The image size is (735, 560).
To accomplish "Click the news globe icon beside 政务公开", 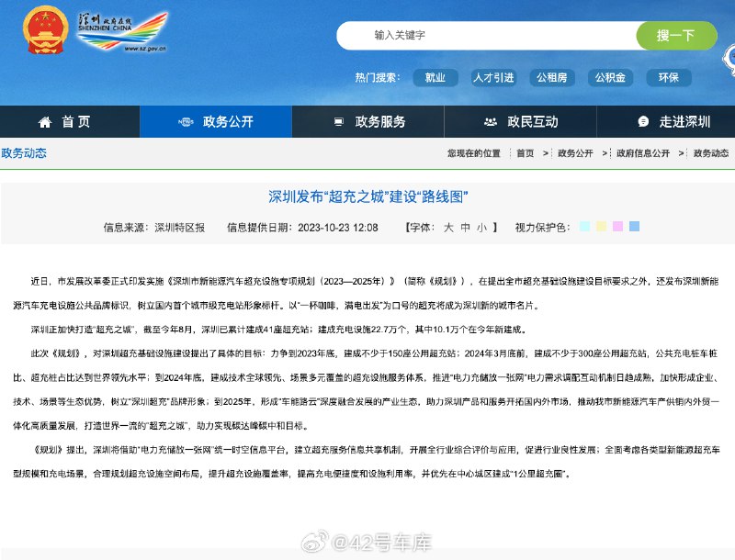I will click(x=187, y=122).
